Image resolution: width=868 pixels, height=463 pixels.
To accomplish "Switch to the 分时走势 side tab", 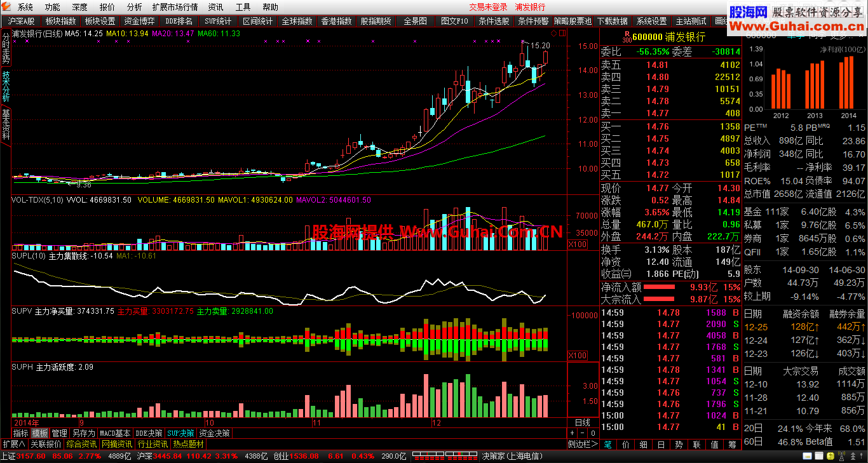I will click(x=6, y=48).
